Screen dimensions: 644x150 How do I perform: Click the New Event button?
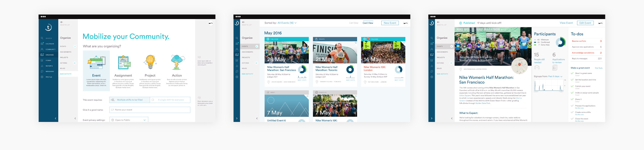point(390,23)
